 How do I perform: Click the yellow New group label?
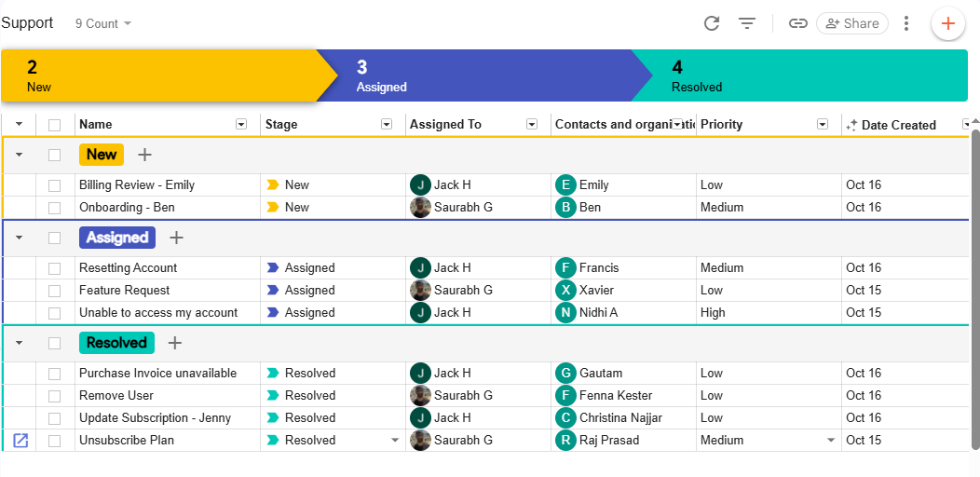click(x=102, y=155)
